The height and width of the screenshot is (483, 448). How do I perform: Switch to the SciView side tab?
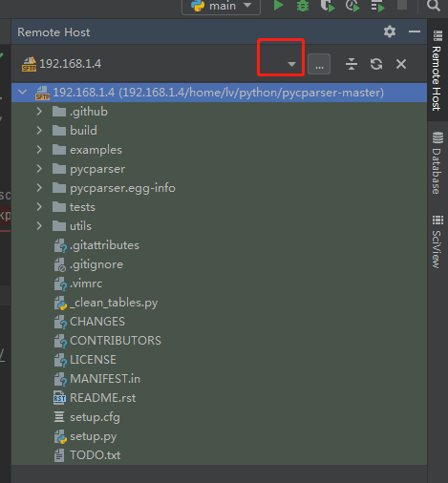click(437, 241)
